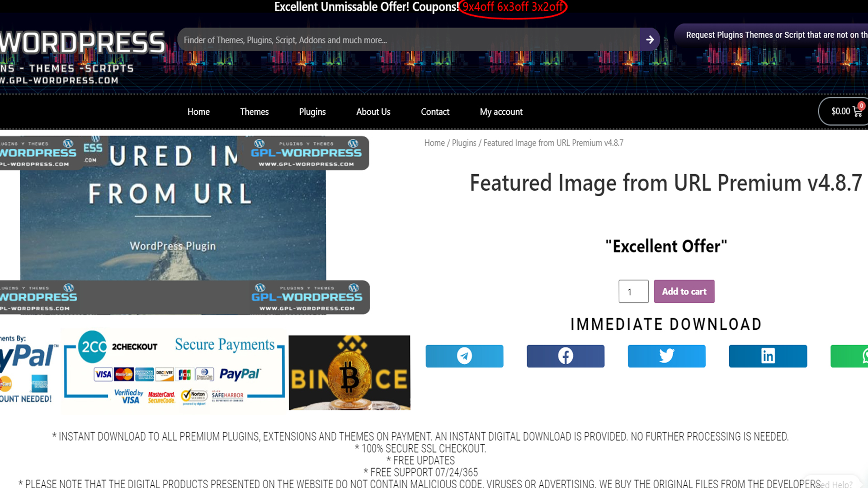Click Home breadcrumb link
This screenshot has height=488, width=868.
point(434,143)
